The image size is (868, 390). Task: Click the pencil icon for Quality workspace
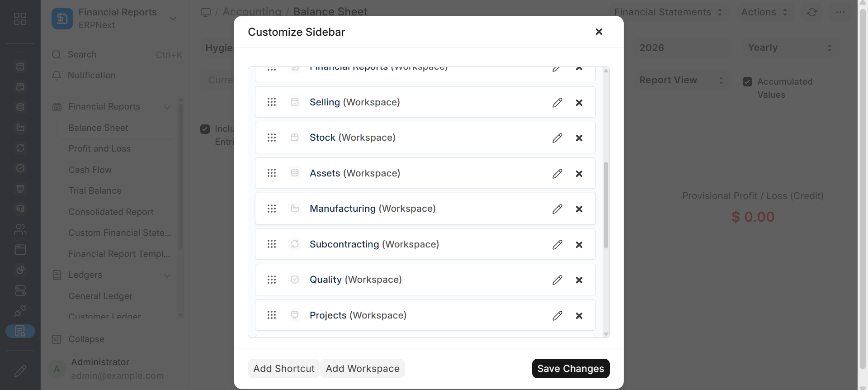coord(557,280)
